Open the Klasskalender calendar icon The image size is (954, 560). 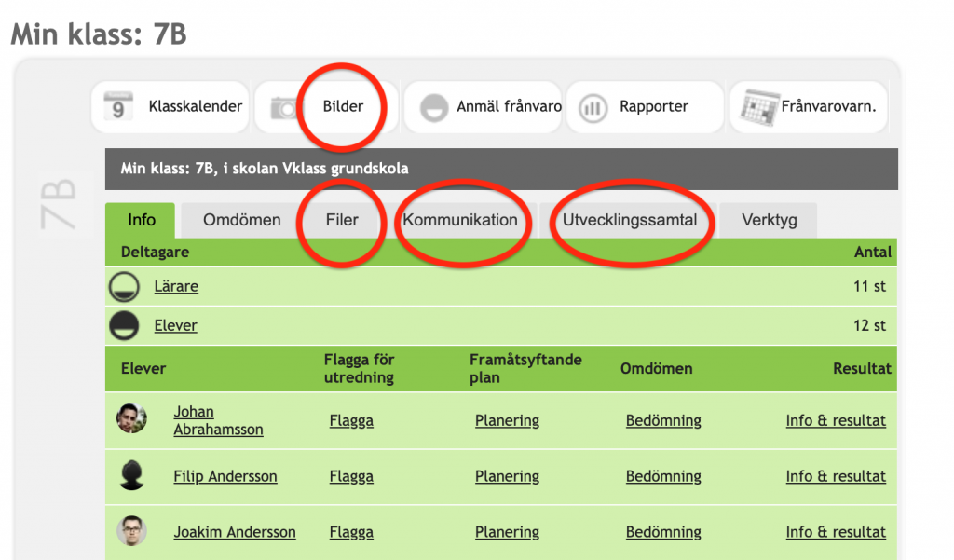point(118,106)
